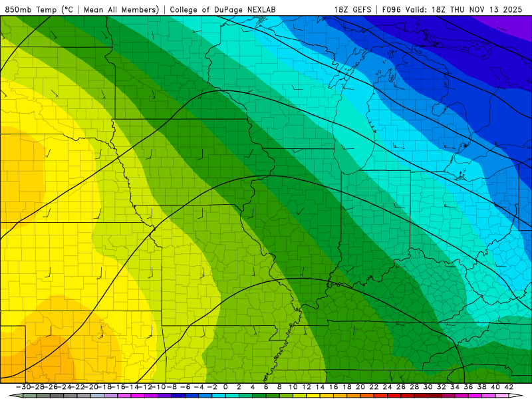This screenshot has width=532, height=399.
Task: Click the left arrow end of colorbar
Action: [16, 396]
